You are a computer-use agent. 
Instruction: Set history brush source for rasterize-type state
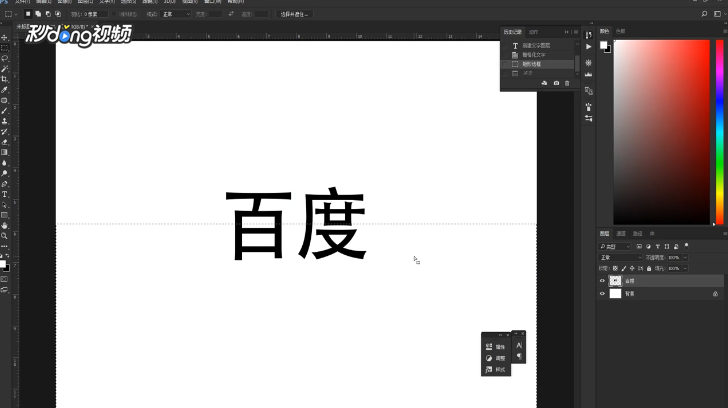505,55
